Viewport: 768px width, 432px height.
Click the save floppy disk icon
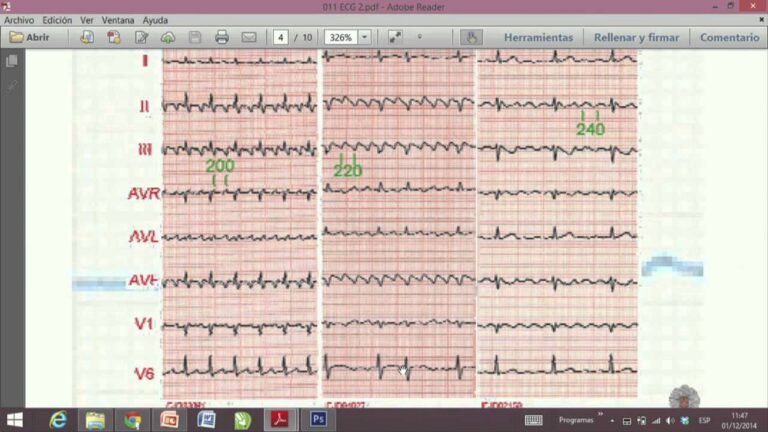tap(195, 37)
